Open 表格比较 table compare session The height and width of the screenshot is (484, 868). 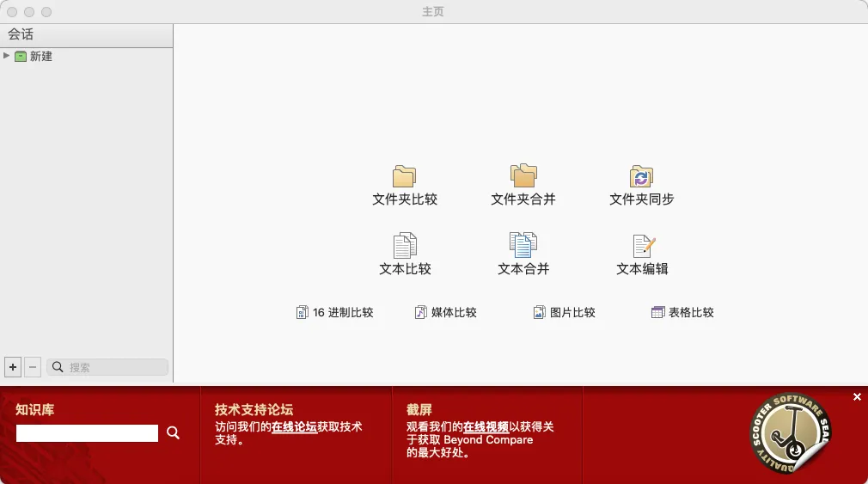tap(682, 313)
